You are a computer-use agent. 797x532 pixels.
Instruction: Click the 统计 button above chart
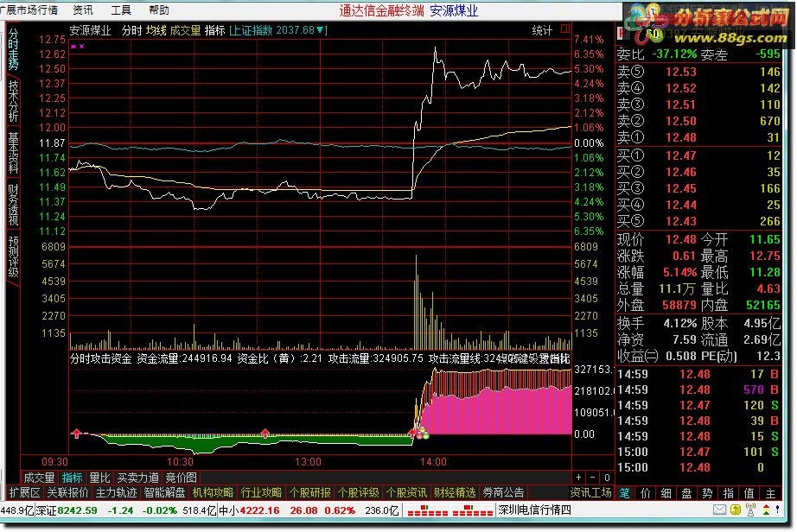542,30
